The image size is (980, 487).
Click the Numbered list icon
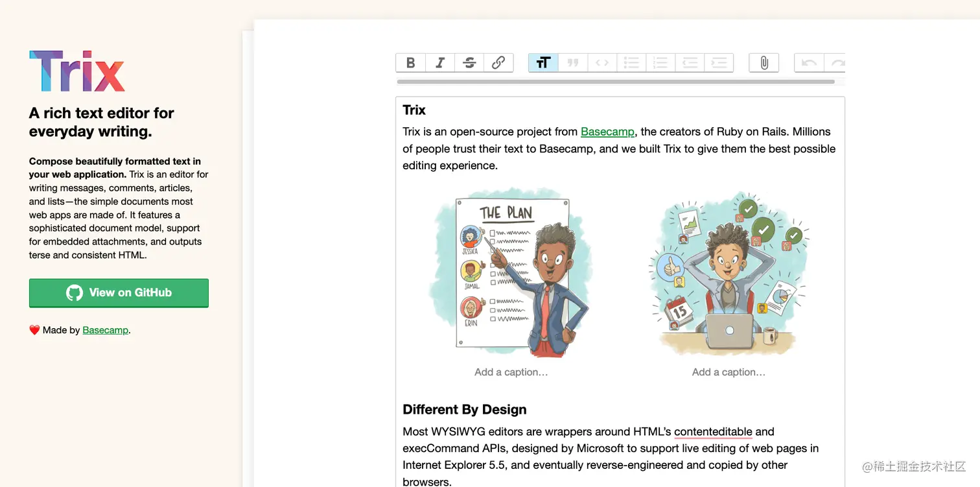(660, 63)
